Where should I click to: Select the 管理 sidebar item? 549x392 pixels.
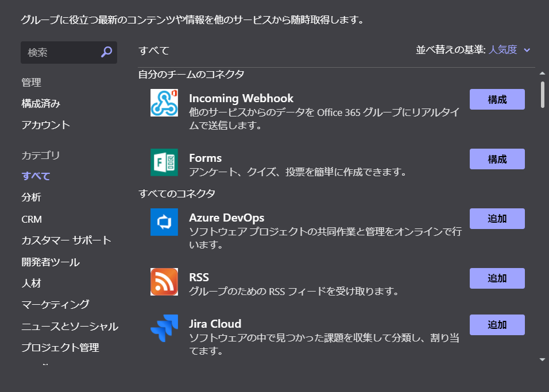pos(32,81)
